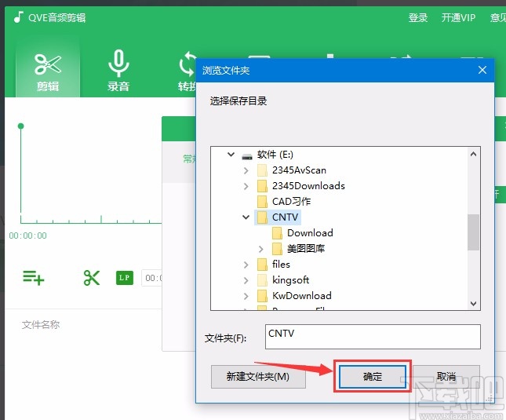The image size is (506, 420).
Task: Open the 录音 microphone tab
Action: 118,71
